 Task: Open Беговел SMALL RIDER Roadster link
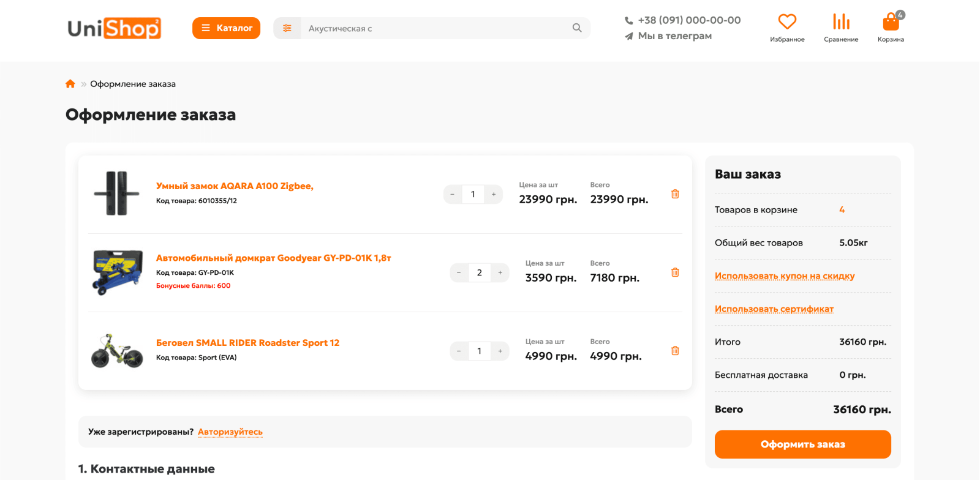click(247, 343)
